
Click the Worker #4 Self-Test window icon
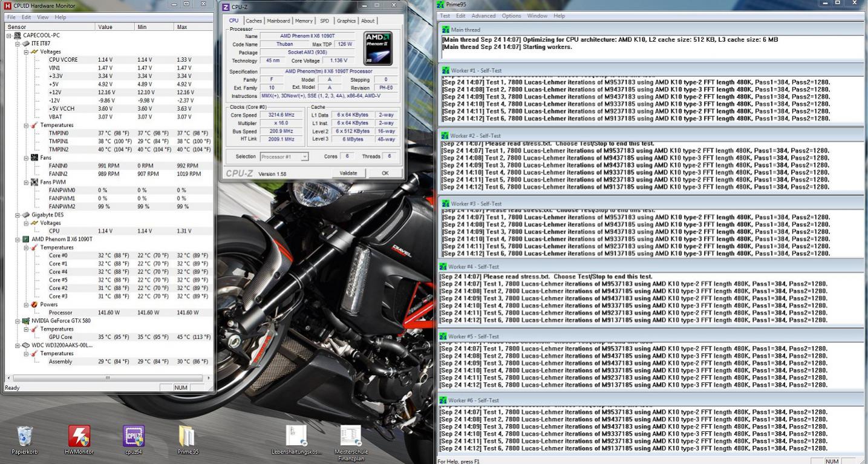[444, 266]
